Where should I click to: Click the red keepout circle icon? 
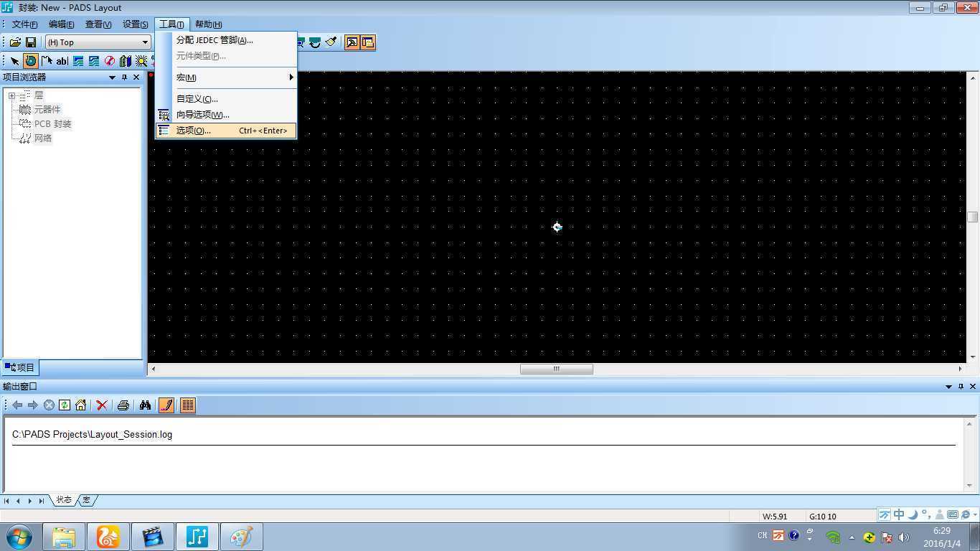click(x=110, y=61)
